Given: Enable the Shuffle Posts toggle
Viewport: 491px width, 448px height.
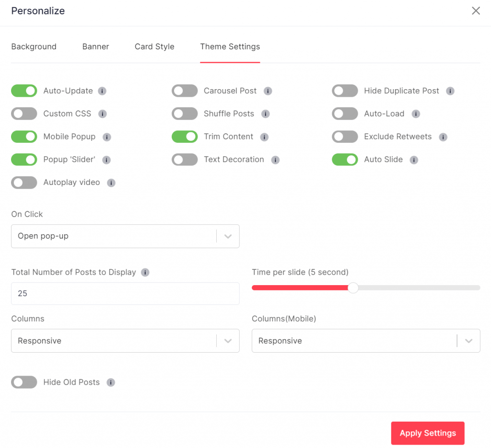Looking at the screenshot, I should pyautogui.click(x=185, y=114).
